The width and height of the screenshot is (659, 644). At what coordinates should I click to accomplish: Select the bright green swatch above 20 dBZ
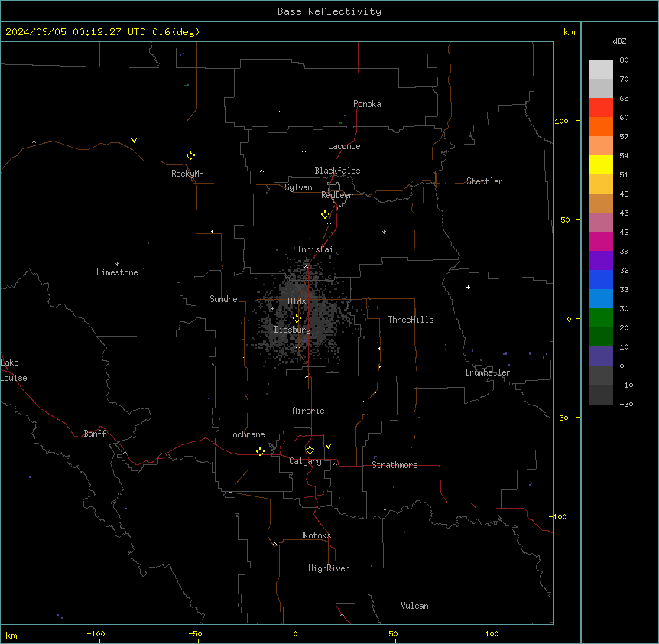click(601, 318)
